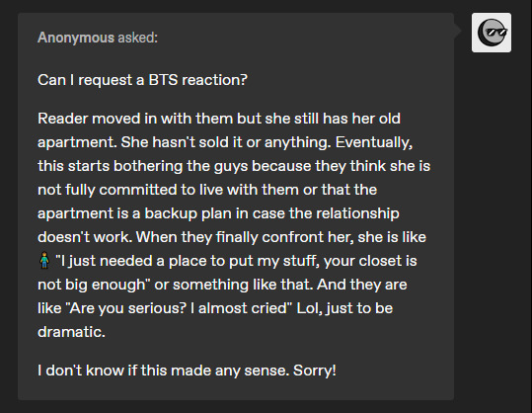
Task: Click the ask bubble pointer beside avatar
Action: coord(458,31)
